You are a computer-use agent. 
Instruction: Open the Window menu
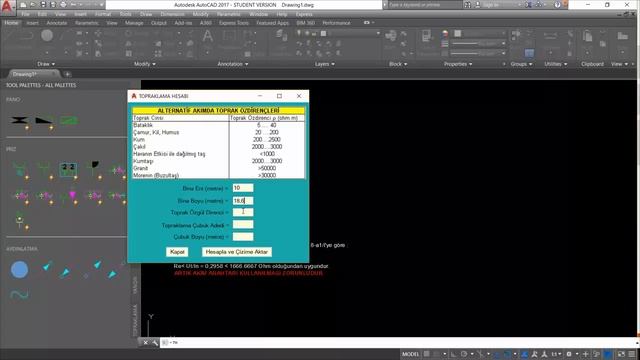259,14
